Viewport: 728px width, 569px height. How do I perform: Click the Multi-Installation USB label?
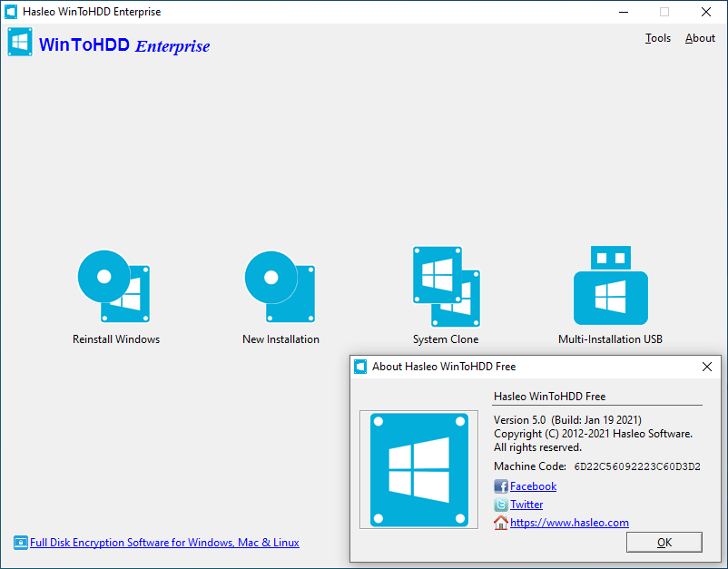coord(610,339)
